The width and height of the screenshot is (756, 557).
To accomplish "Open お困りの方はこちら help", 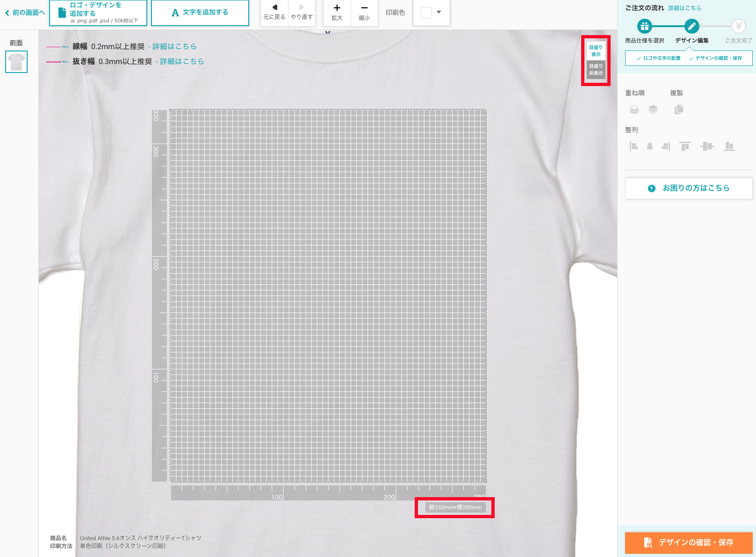I will [689, 188].
